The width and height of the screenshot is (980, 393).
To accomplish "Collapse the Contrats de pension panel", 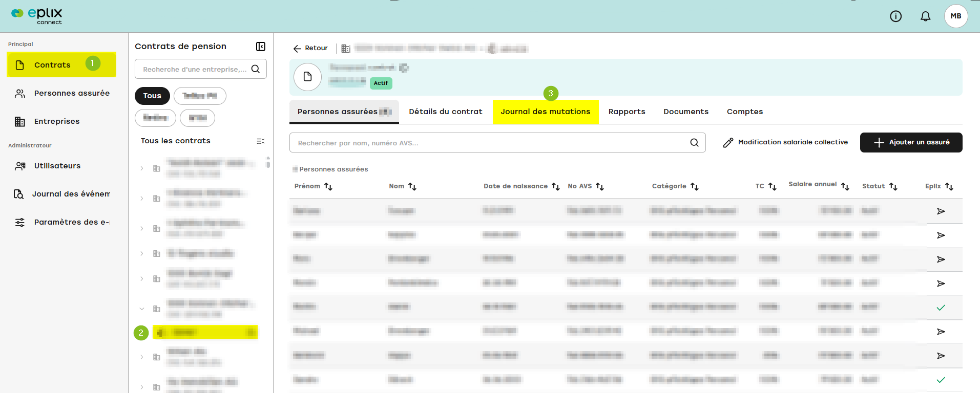I will pos(260,47).
